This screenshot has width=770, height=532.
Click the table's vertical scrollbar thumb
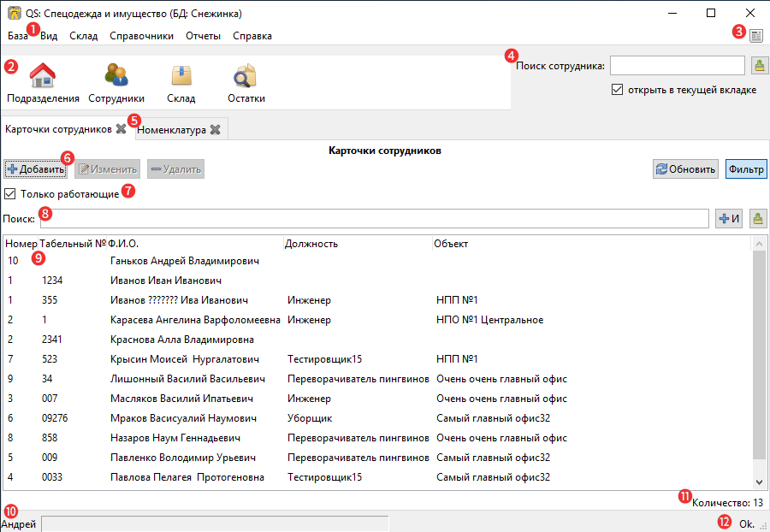tap(759, 356)
